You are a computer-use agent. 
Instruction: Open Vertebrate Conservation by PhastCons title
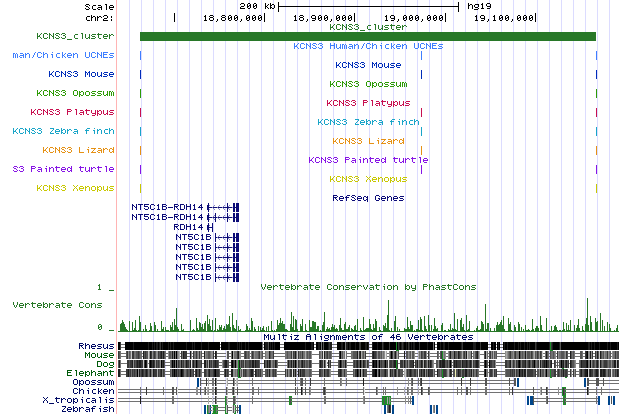368,287
